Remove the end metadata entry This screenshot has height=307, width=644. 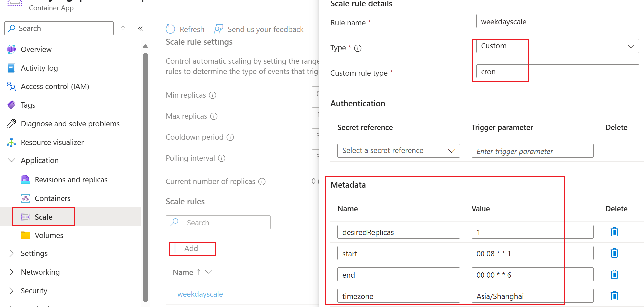(614, 274)
